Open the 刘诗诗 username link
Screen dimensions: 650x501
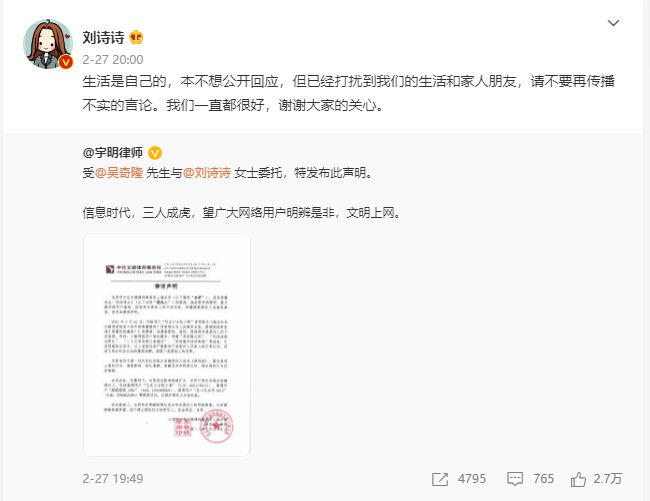[x=104, y=38]
